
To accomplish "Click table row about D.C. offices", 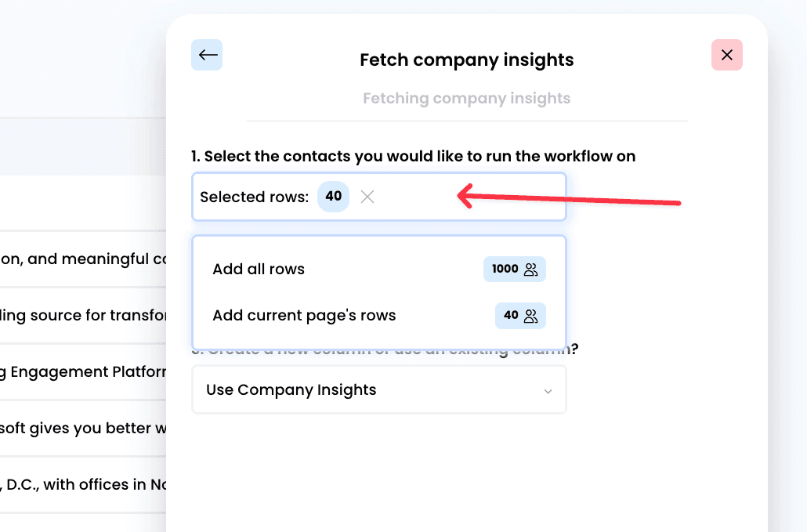I will [x=83, y=485].
